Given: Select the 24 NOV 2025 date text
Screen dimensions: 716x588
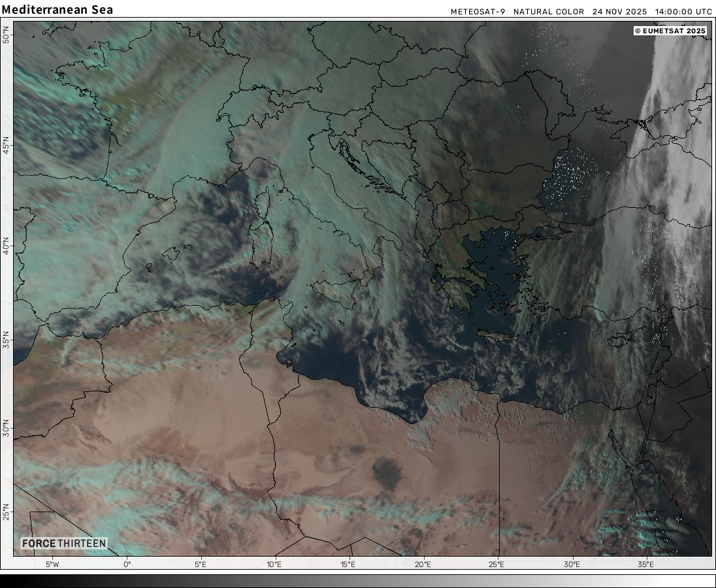Looking at the screenshot, I should click(619, 12).
